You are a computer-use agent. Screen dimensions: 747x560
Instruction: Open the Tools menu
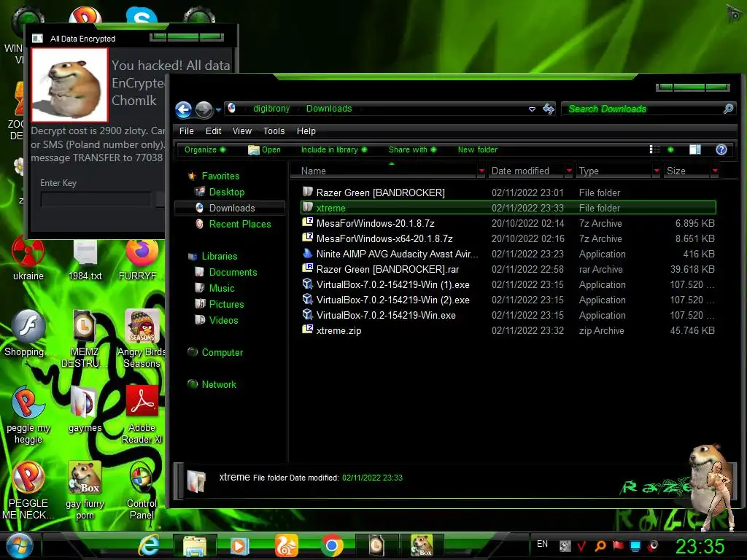(274, 131)
